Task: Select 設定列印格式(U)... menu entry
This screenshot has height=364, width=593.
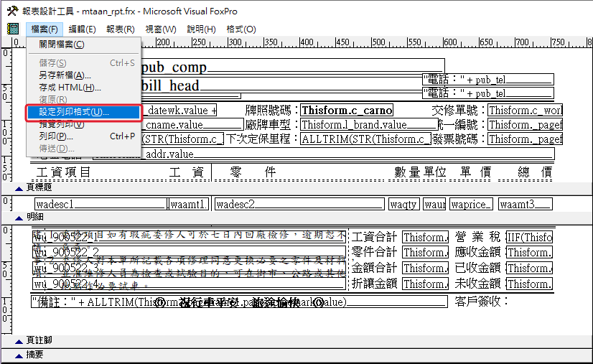Action: (83, 112)
